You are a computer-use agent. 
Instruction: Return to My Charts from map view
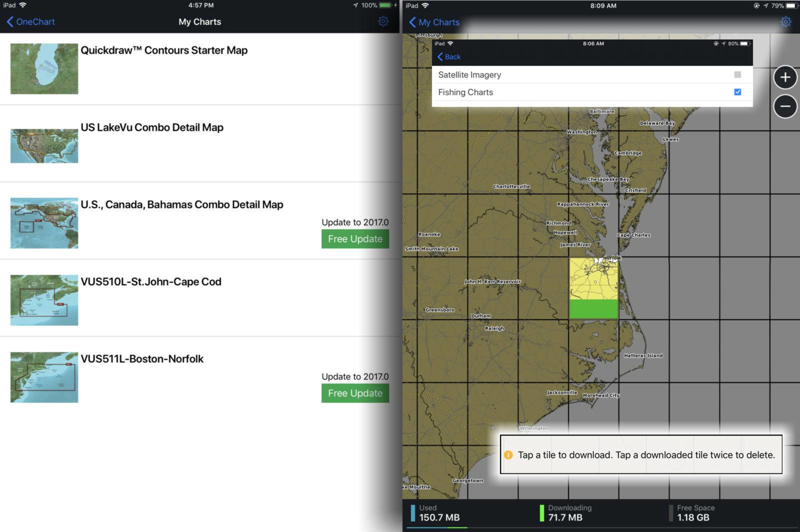pyautogui.click(x=434, y=22)
